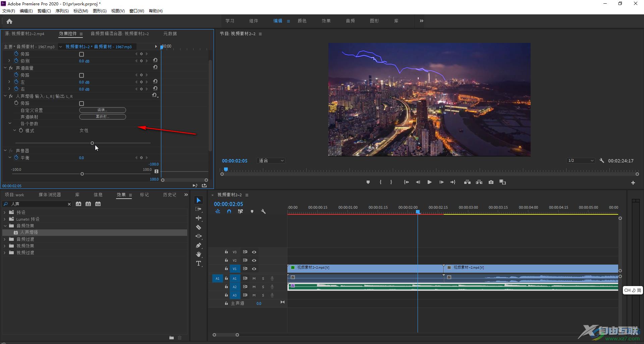
Task: Expand the 视频效果 folder
Action: [5, 246]
